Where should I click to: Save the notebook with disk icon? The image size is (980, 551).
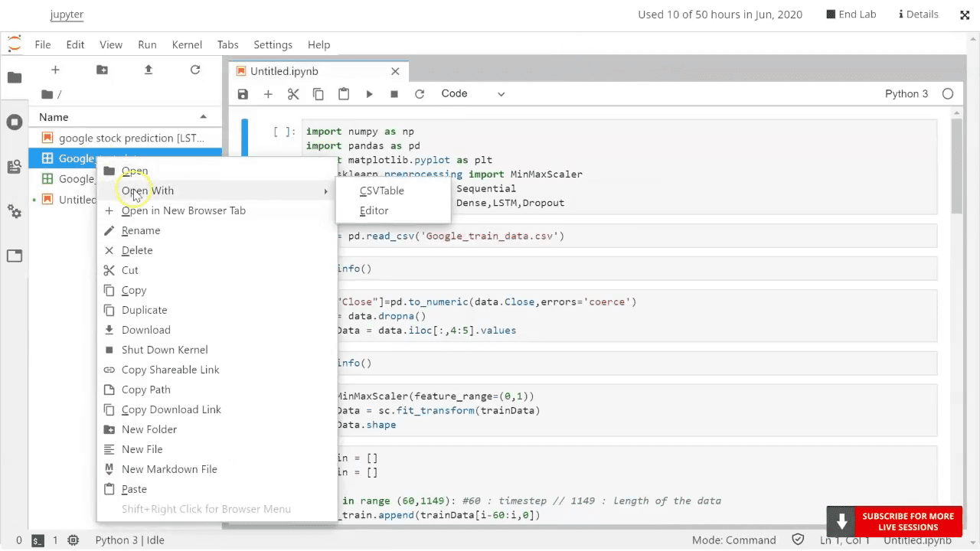coord(243,94)
